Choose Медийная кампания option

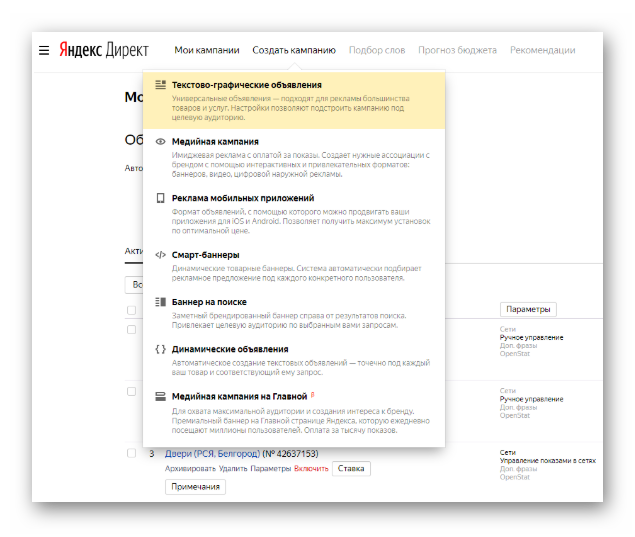(x=294, y=158)
